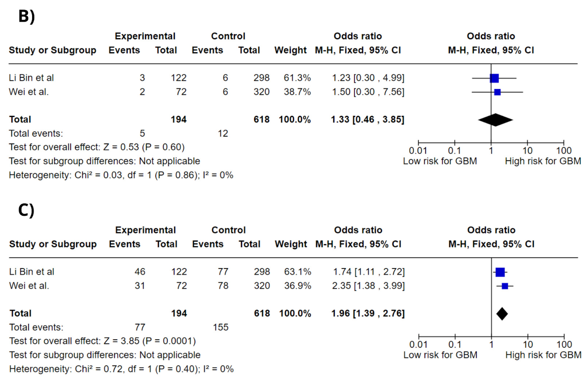Click the 100 axis tick in panel C

click(564, 345)
